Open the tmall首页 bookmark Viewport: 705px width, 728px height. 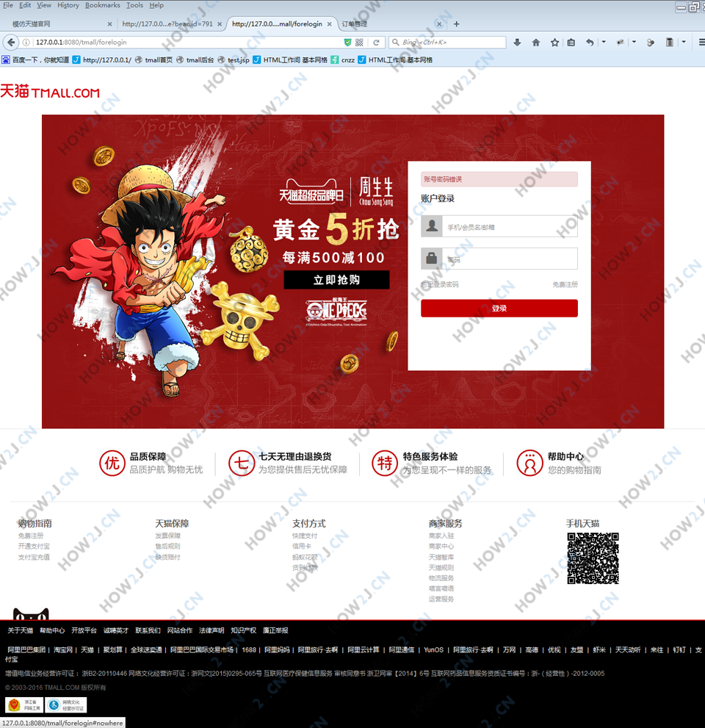pyautogui.click(x=153, y=60)
